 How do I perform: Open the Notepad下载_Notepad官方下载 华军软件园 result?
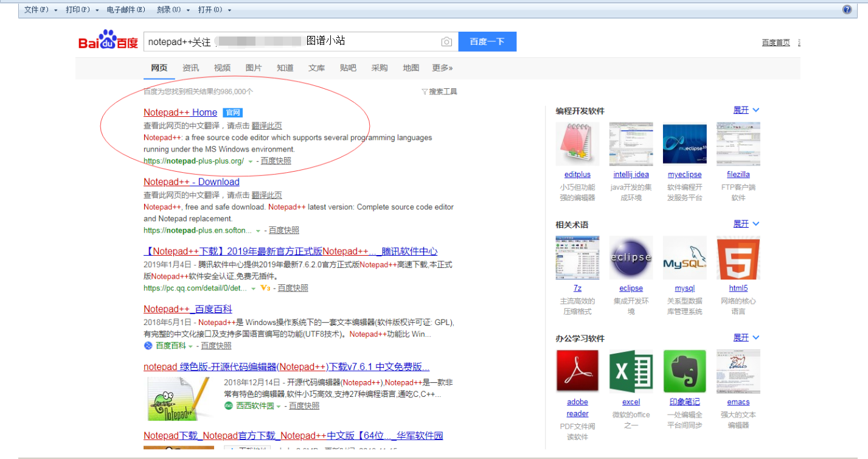(x=293, y=436)
